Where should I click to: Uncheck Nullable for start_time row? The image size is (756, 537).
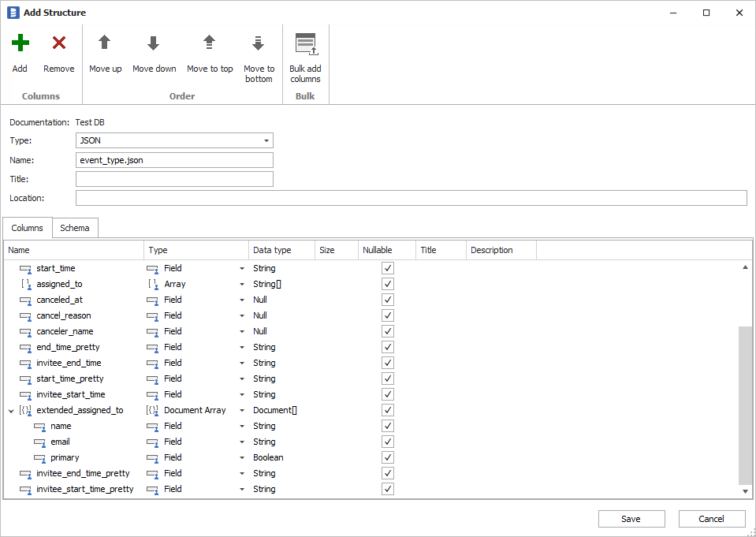coord(387,268)
